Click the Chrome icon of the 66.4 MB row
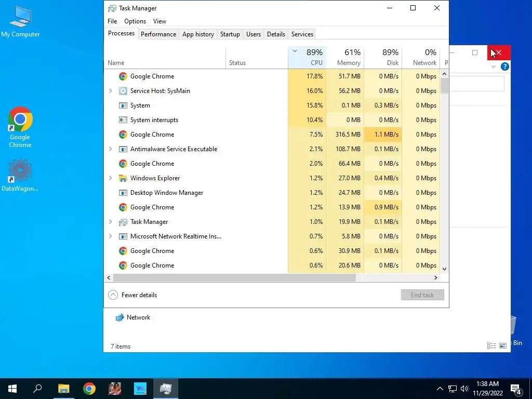Screen dimensions: 532x399 123,164
